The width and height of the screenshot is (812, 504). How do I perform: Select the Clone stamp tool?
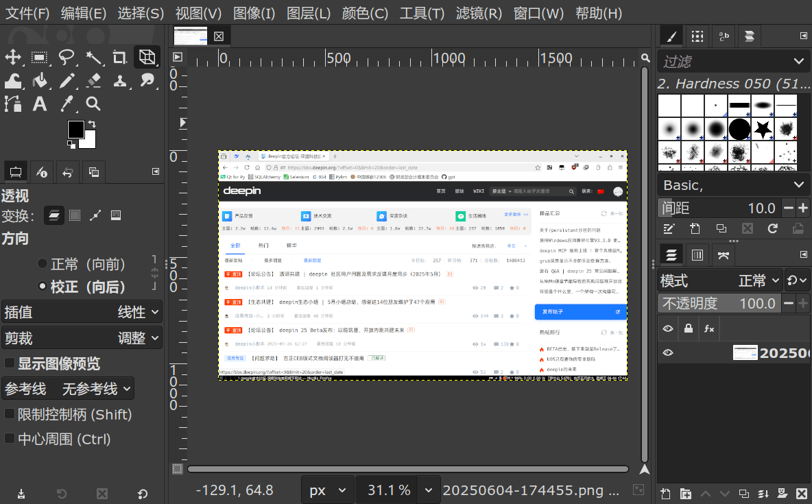tap(119, 80)
